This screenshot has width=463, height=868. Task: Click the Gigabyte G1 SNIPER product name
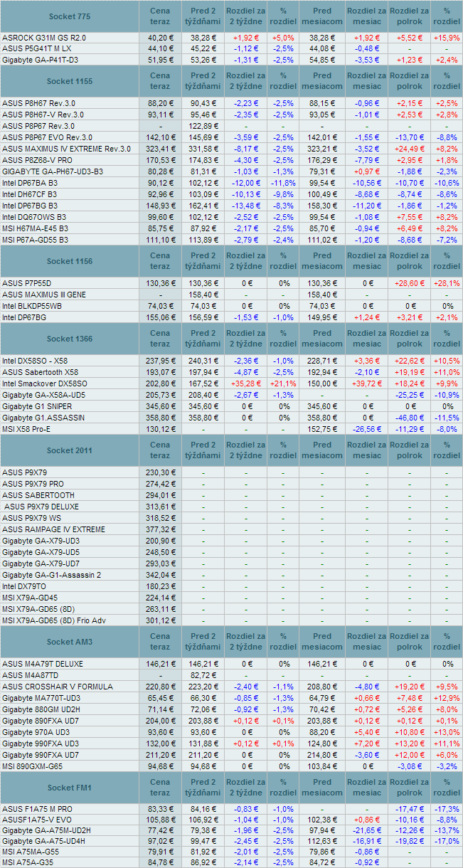point(37,406)
